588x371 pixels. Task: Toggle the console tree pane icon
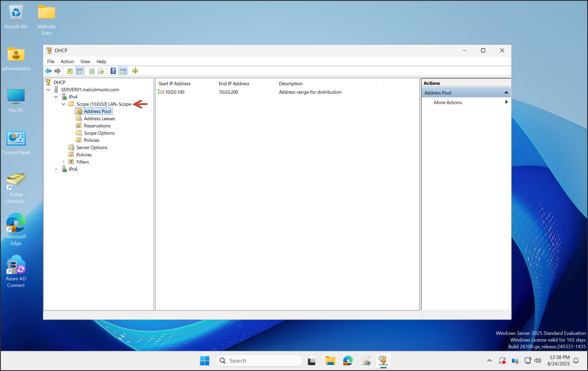coord(80,71)
